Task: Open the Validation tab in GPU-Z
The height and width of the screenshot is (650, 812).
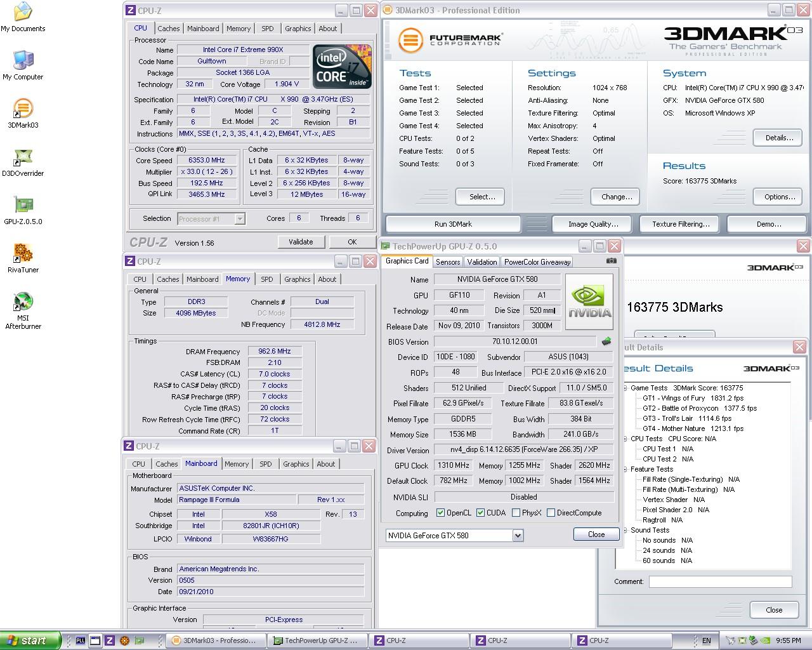Action: tap(482, 262)
